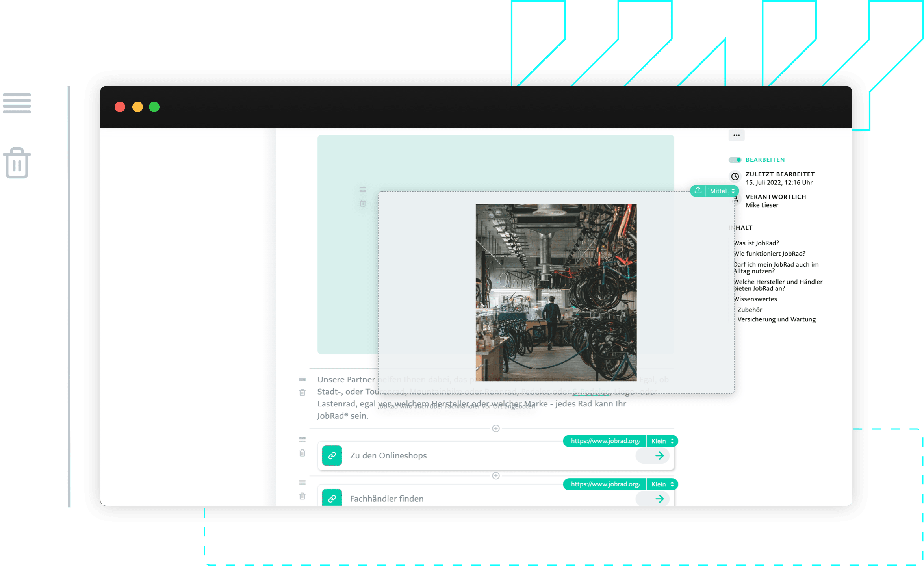Image resolution: width=924 pixels, height=566 pixels.
Task: Jump to Welche Hersteller und Händler section
Action: [777, 285]
